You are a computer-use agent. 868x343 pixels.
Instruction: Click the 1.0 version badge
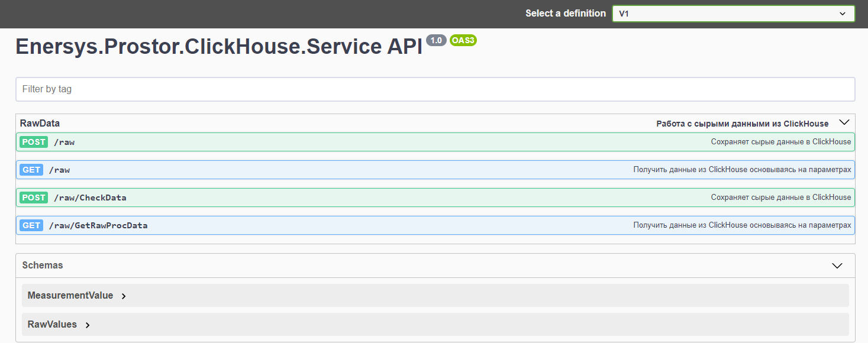click(x=436, y=40)
